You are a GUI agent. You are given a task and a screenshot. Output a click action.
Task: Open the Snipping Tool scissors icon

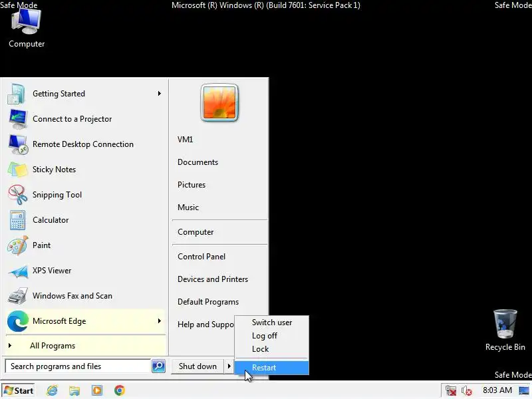[18, 195]
